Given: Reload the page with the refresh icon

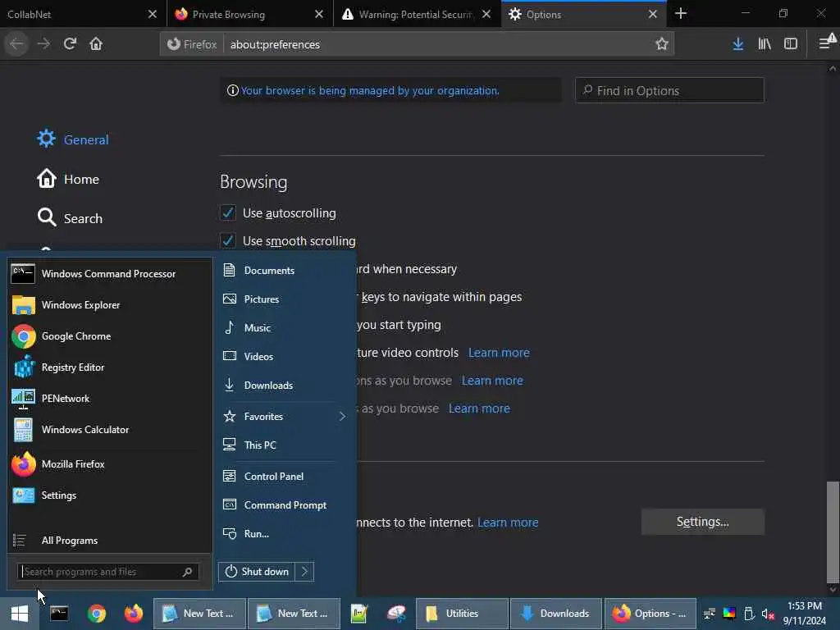Looking at the screenshot, I should [71, 44].
